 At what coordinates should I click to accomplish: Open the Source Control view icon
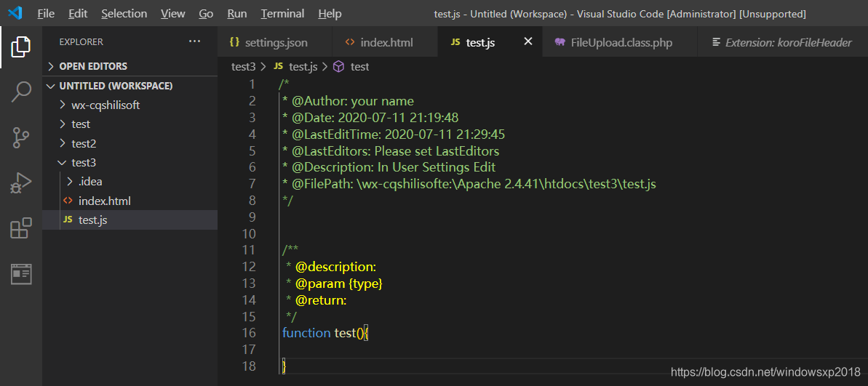20,137
